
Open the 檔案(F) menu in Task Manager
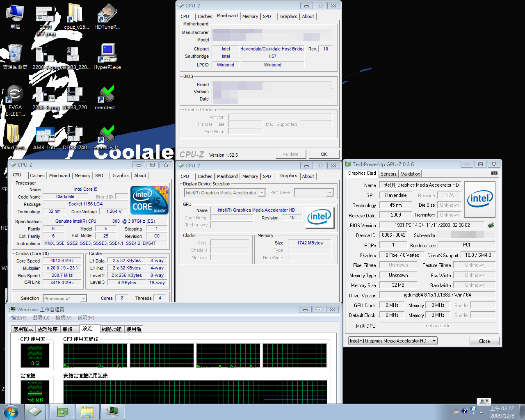pyautogui.click(x=19, y=318)
